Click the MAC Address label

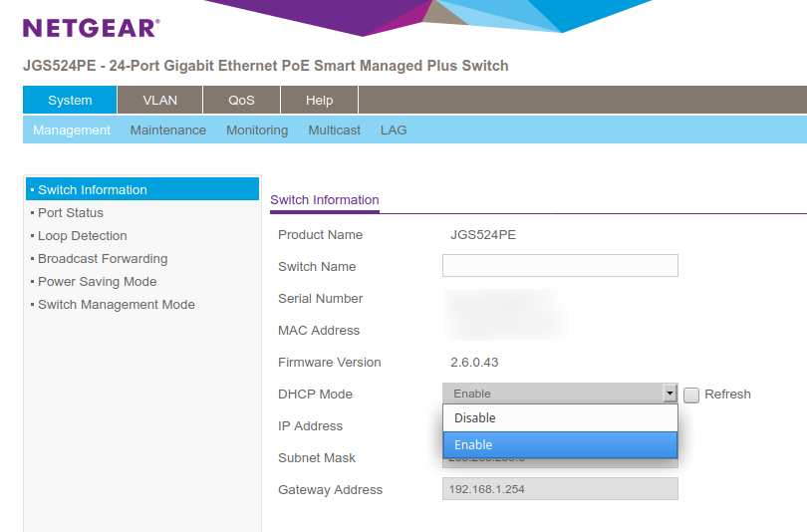pyautogui.click(x=319, y=331)
